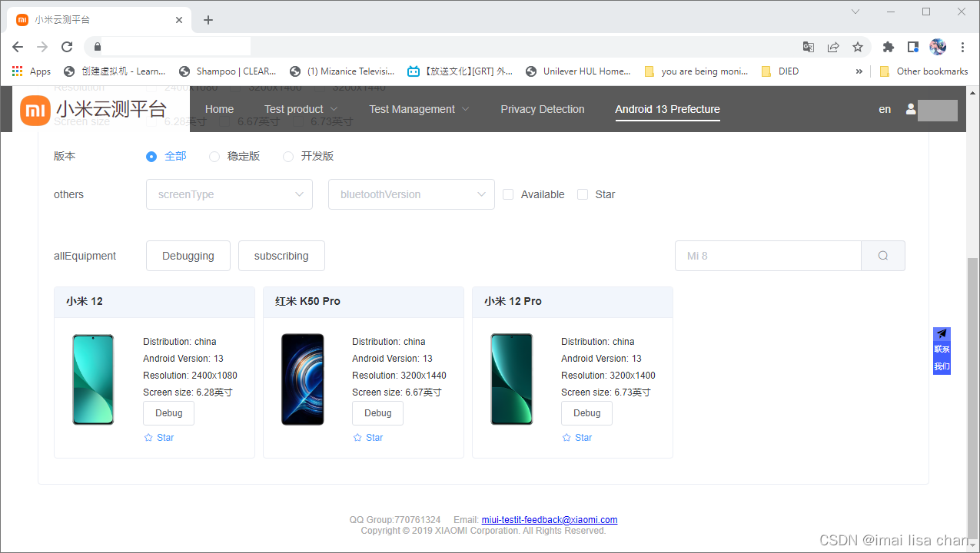
Task: Expand the Test Management menu
Action: pyautogui.click(x=419, y=109)
